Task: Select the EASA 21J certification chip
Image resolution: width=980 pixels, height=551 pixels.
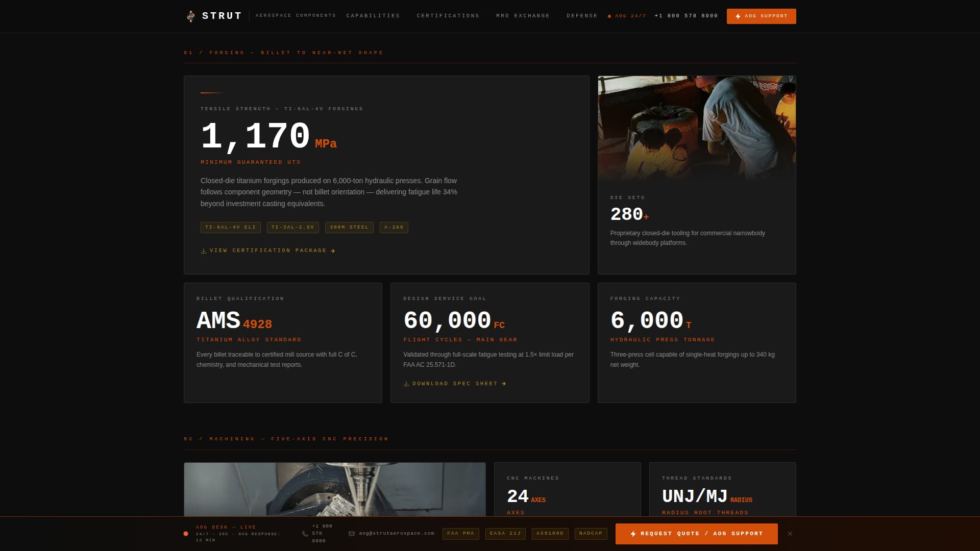Action: [505, 534]
